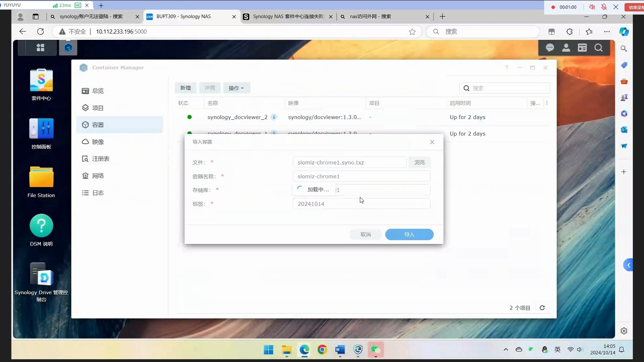Click the 取消 cancel button
The image size is (644, 362).
click(366, 234)
